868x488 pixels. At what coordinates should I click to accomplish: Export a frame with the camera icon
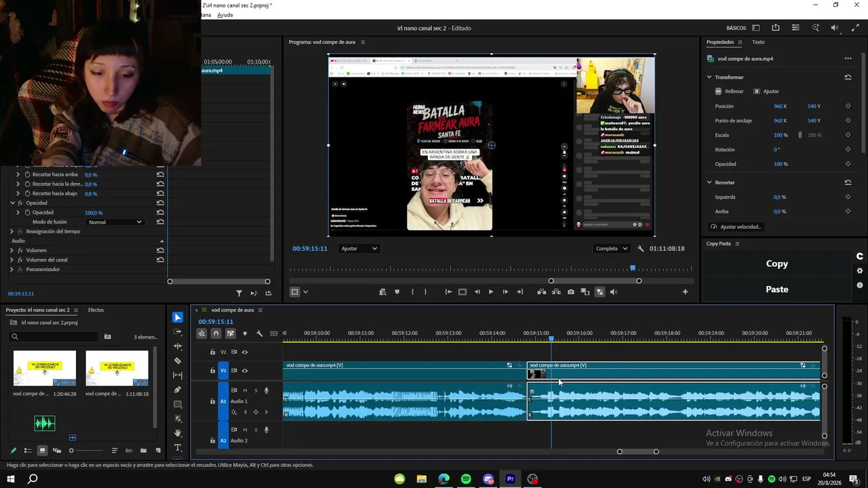click(x=571, y=292)
